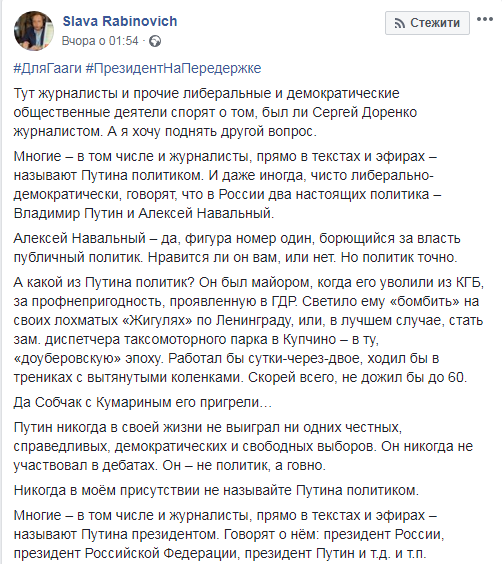Open the #ДляГааги hashtag
This screenshot has width=502, height=564.
point(48,68)
